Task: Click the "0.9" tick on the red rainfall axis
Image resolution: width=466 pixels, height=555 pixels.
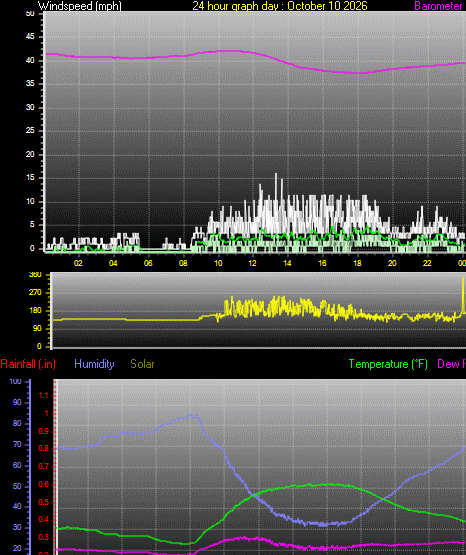Action: coord(43,431)
